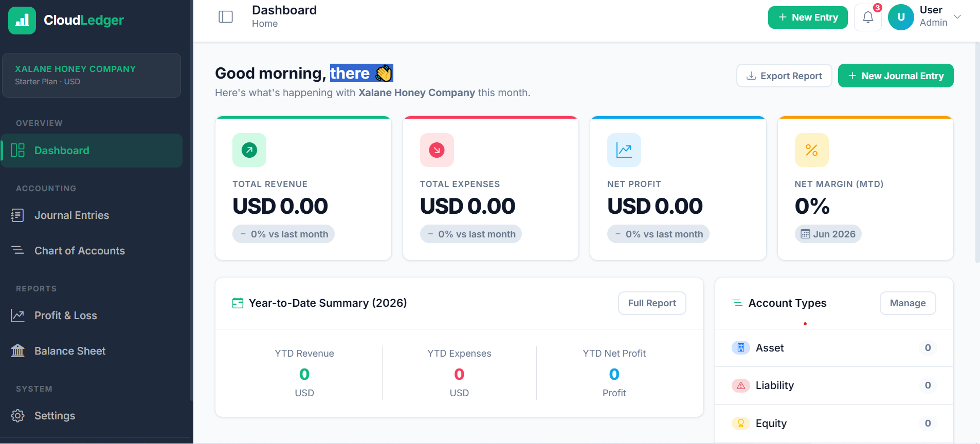Open the notifications bell
The height and width of the screenshot is (444, 980).
(868, 17)
